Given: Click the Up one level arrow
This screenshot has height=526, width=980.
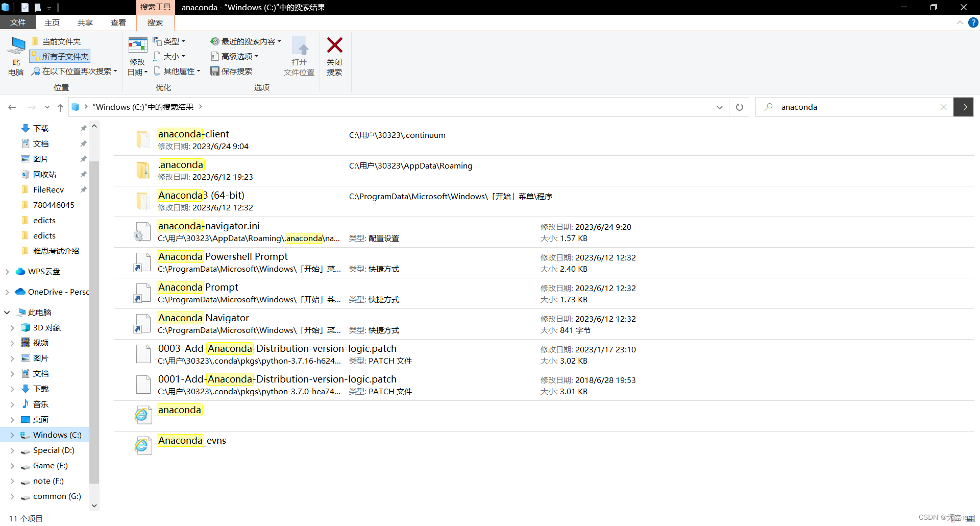Looking at the screenshot, I should (x=60, y=107).
